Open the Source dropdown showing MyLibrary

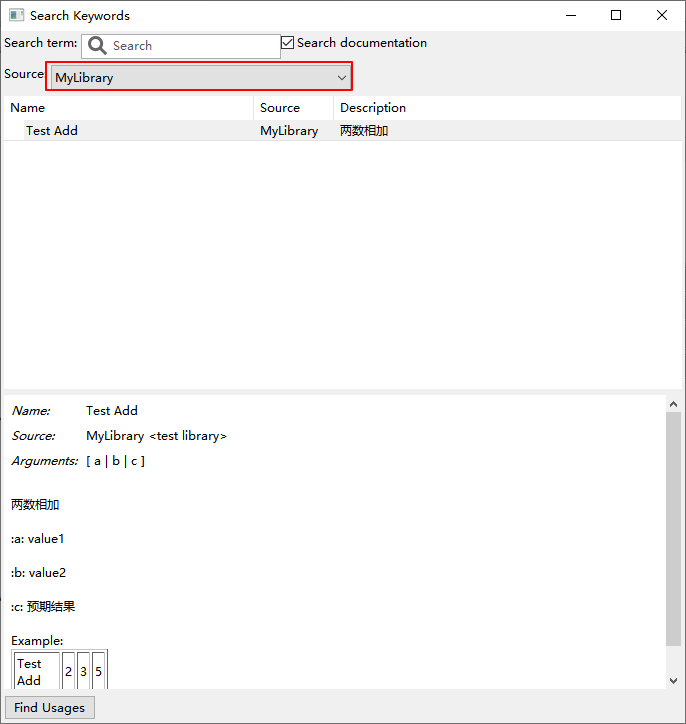199,77
